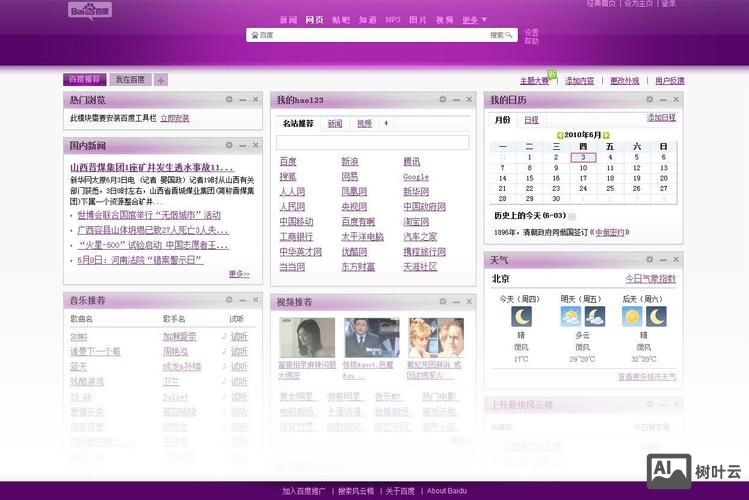Select 知道 in the top navigation
Screen dimensions: 749x500
pos(368,20)
